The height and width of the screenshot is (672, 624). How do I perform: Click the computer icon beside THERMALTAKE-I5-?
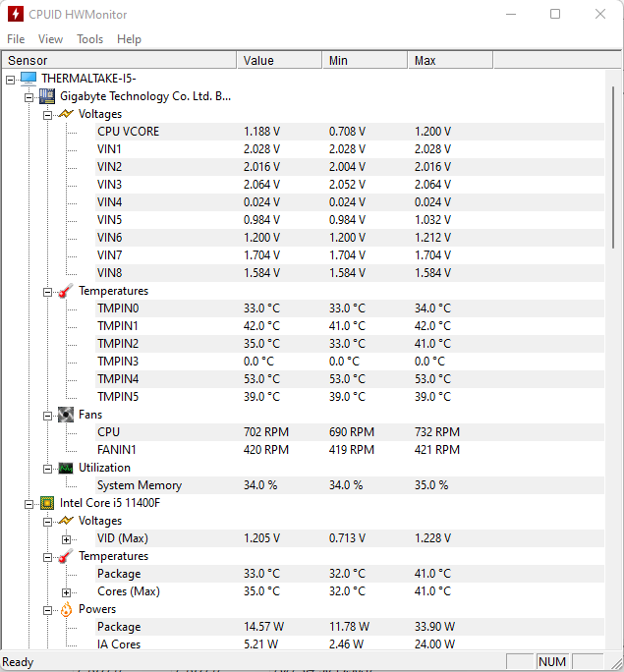click(28, 79)
